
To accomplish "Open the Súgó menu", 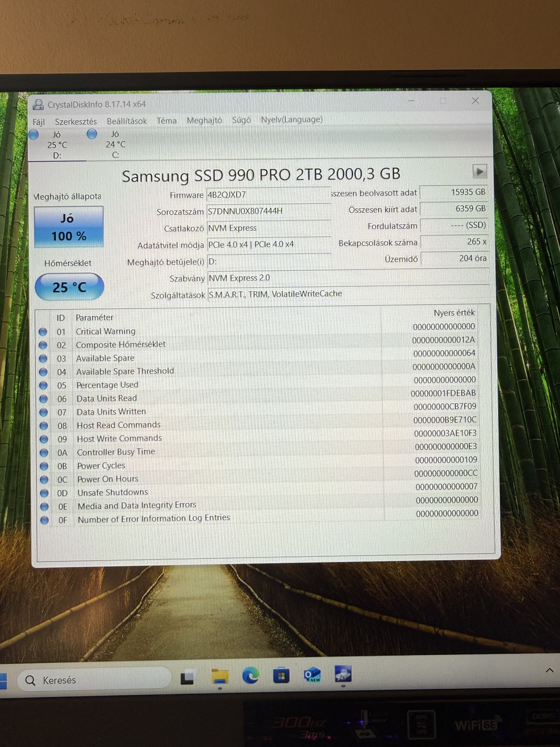I will [x=242, y=120].
